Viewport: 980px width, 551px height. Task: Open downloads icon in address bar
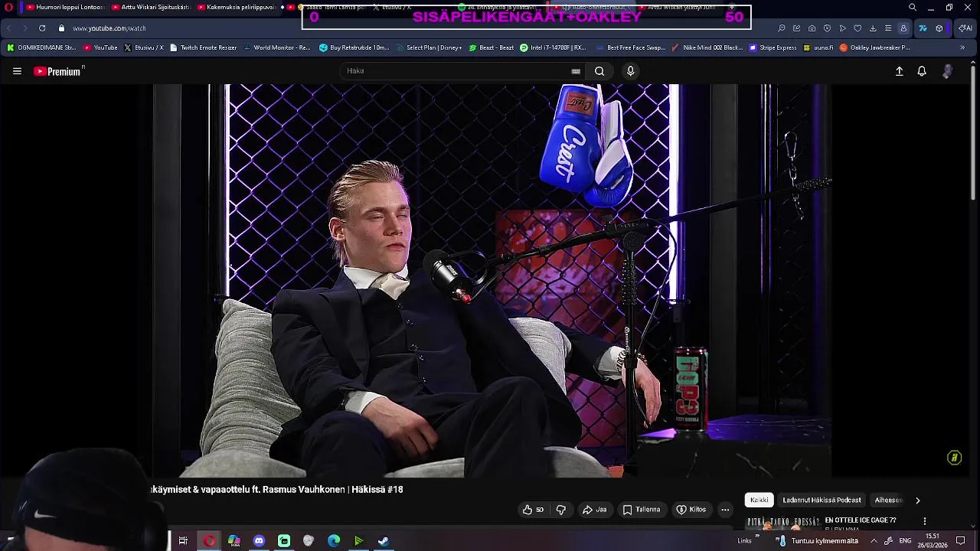873,28
